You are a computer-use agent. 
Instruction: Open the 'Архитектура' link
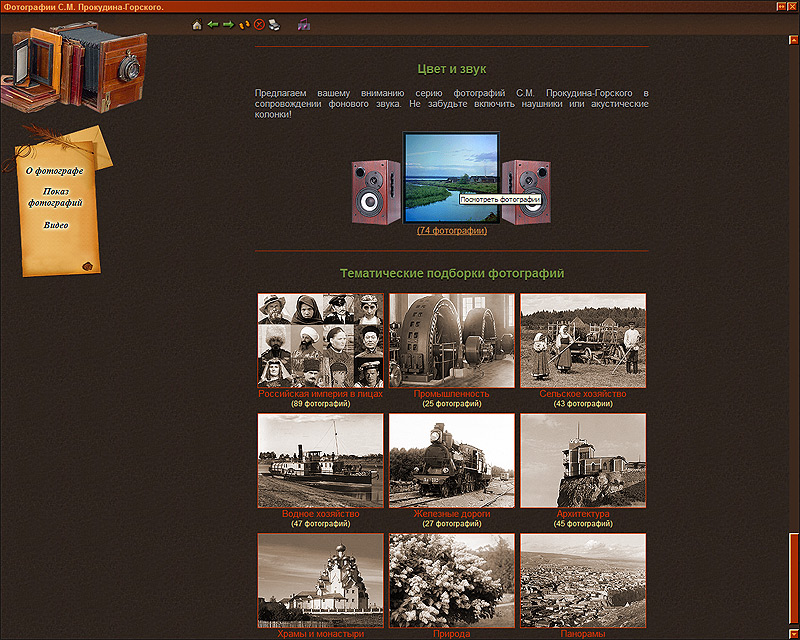(582, 514)
